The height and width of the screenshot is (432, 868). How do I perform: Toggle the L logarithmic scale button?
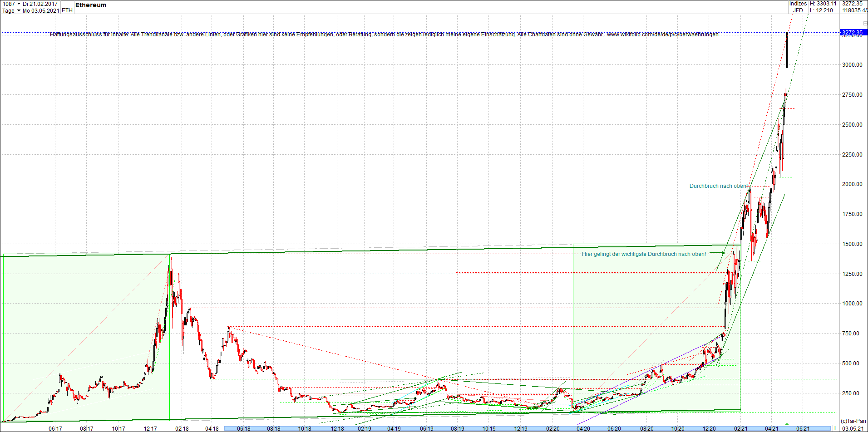[836, 428]
